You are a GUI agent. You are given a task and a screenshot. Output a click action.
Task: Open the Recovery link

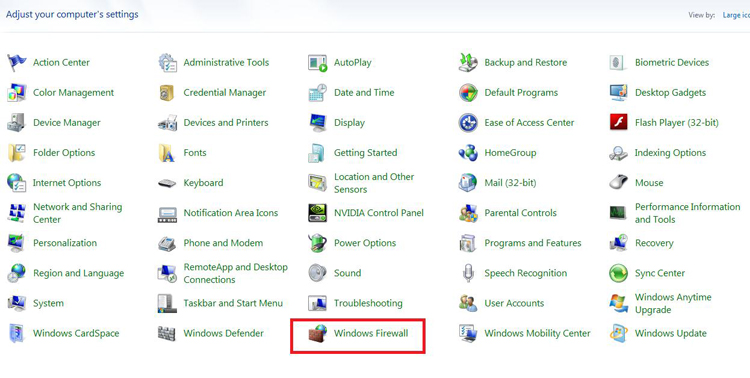[x=654, y=243]
